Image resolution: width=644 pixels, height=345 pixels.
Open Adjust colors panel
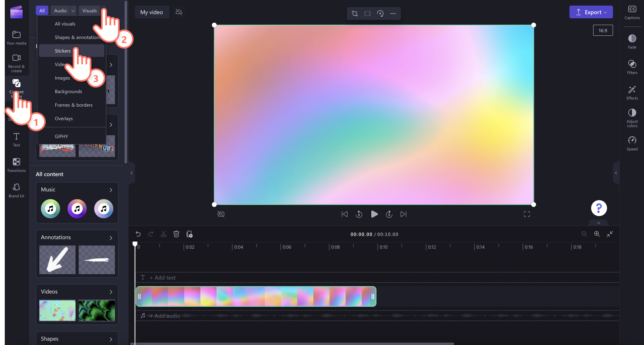tap(632, 118)
